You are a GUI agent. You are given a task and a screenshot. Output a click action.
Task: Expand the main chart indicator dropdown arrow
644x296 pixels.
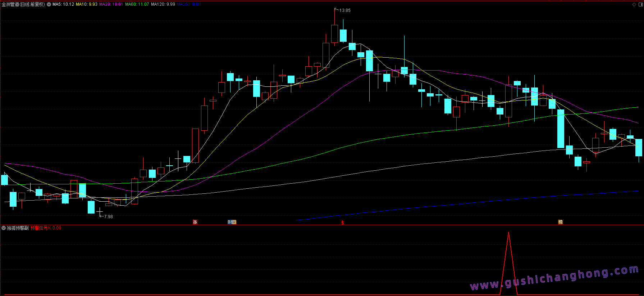pyautogui.click(x=49, y=4)
